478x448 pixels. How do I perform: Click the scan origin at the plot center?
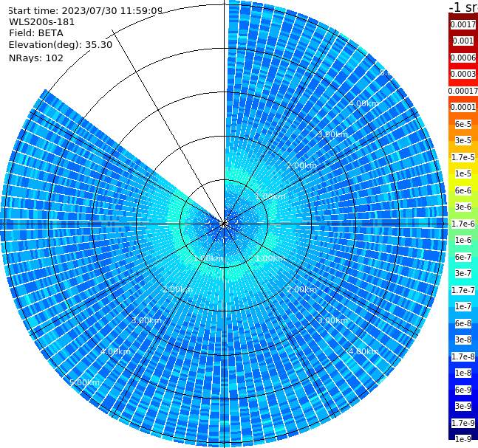[x=224, y=224]
